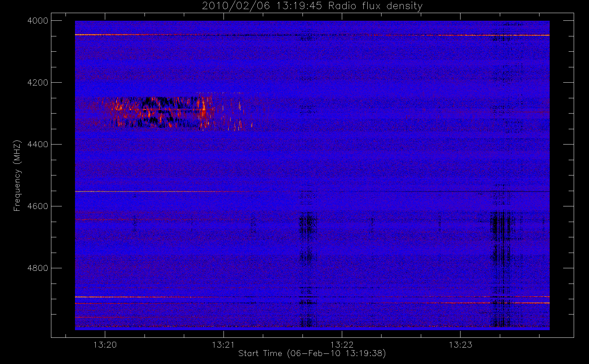Click the 13:20 time tick label

[105, 345]
